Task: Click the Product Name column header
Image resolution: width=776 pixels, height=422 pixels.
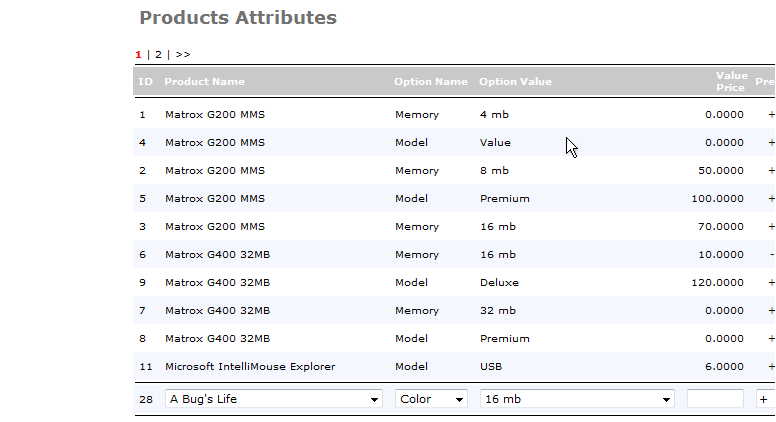Action: click(204, 82)
